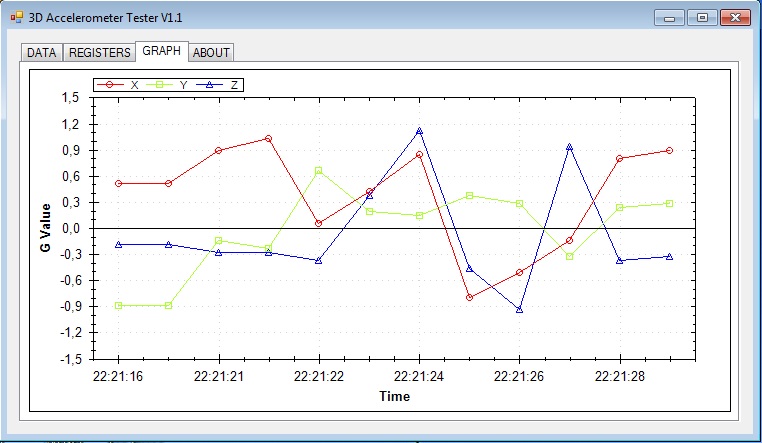Click the 22:21:28 time axis label
This screenshot has width=762, height=443.
[619, 377]
